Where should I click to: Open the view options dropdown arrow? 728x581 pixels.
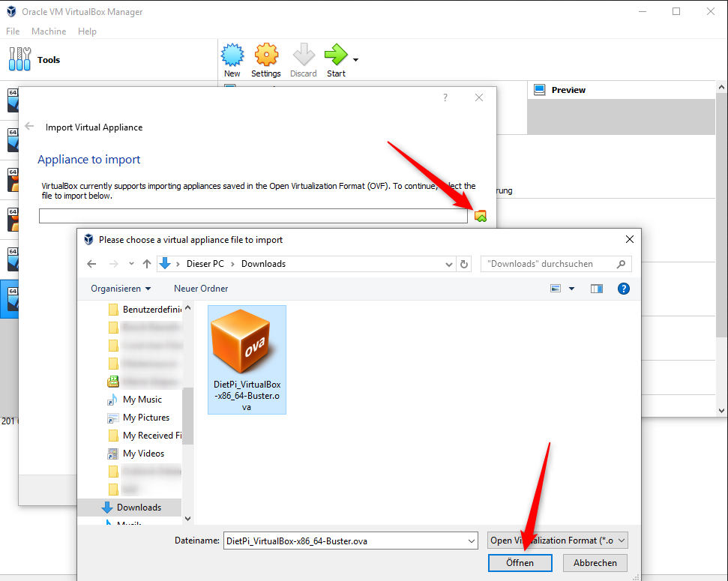pos(571,289)
